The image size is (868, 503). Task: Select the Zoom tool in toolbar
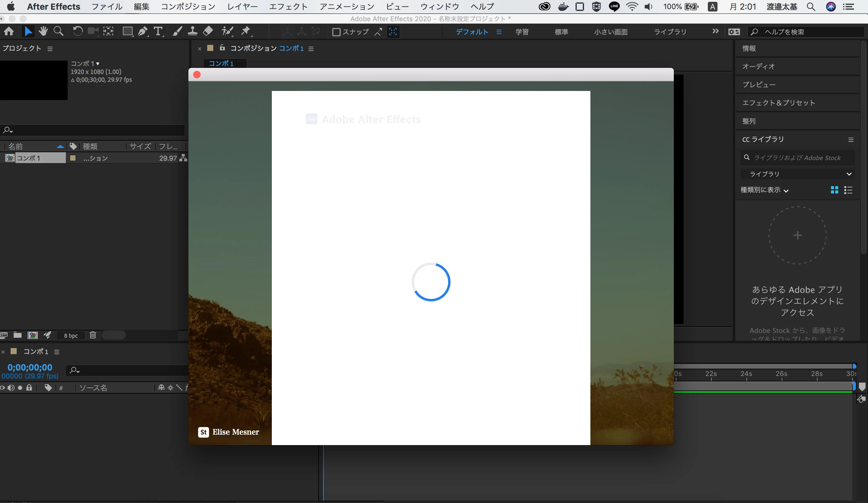59,31
